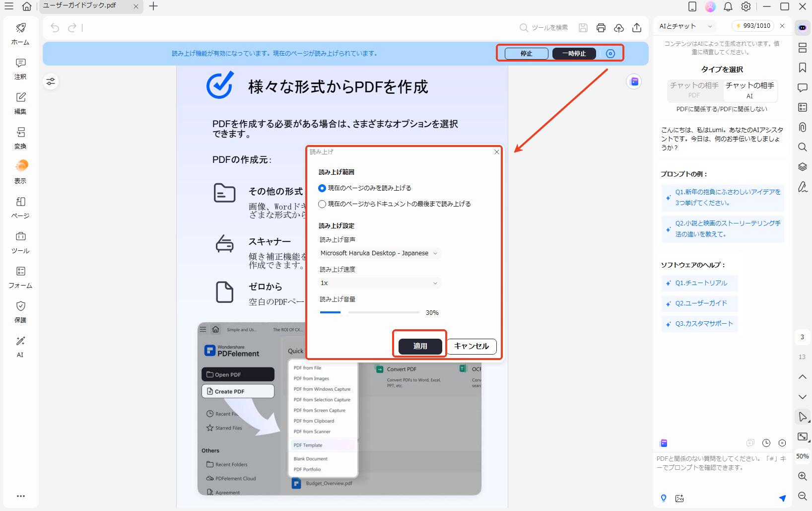Open the 変換 tab in sidebar
This screenshot has width=812, height=511.
pos(20,138)
